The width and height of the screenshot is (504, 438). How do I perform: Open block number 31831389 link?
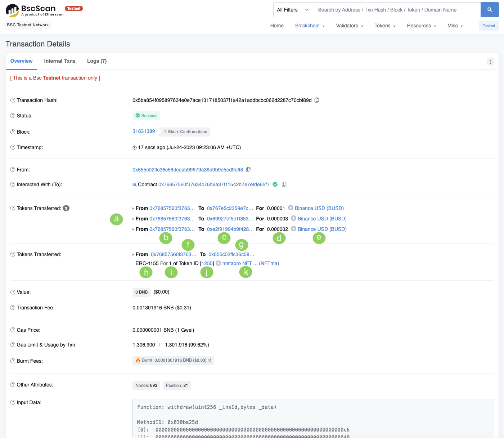(144, 131)
